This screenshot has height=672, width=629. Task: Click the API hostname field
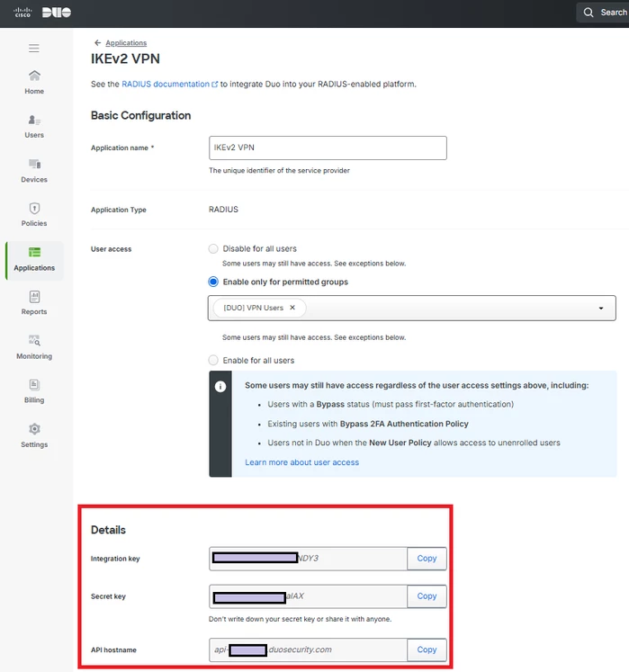(x=308, y=650)
